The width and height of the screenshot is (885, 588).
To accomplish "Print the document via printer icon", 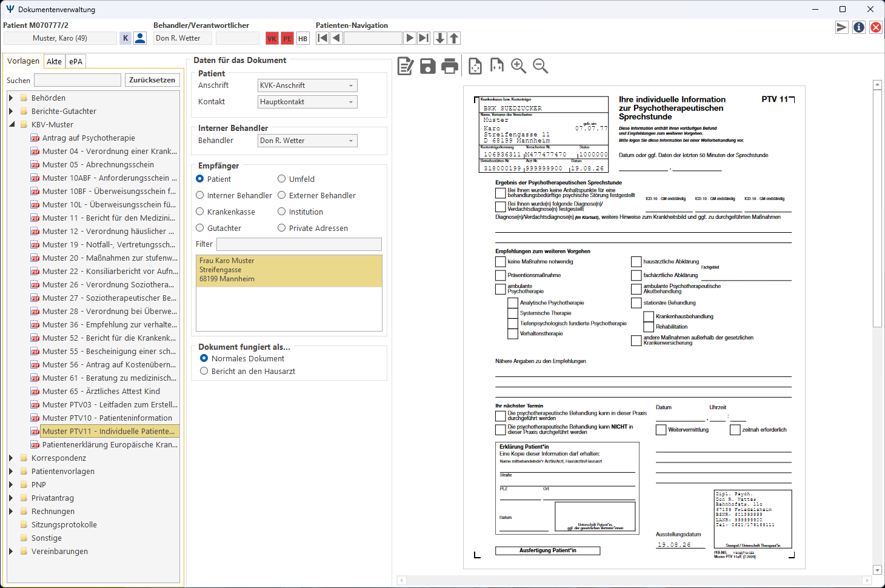I will pyautogui.click(x=450, y=66).
